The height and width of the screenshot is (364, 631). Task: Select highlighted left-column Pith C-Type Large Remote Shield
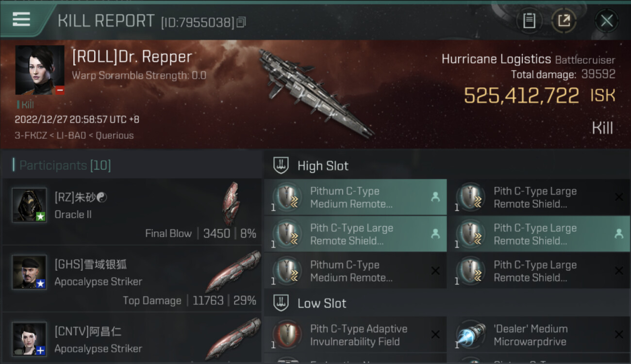[x=355, y=234]
